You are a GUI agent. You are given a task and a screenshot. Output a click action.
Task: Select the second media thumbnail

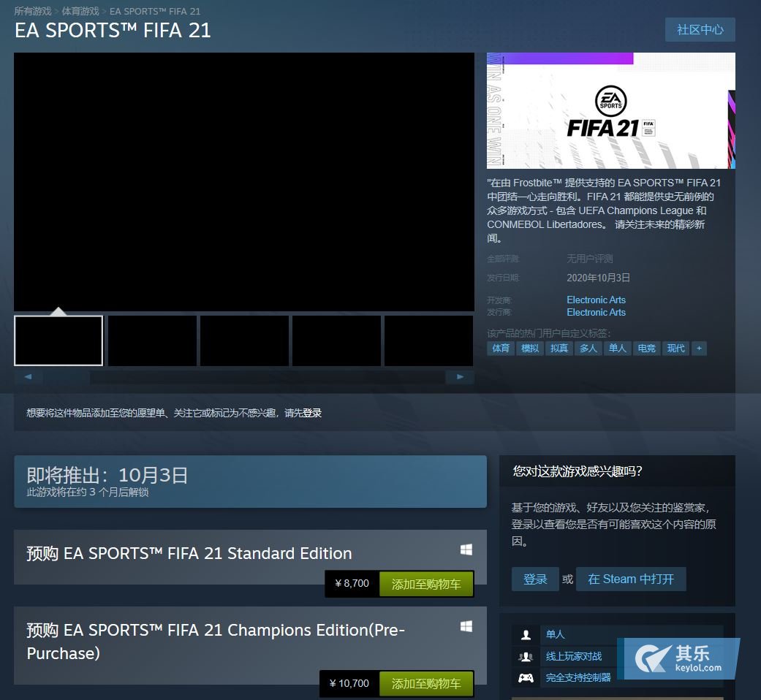152,341
